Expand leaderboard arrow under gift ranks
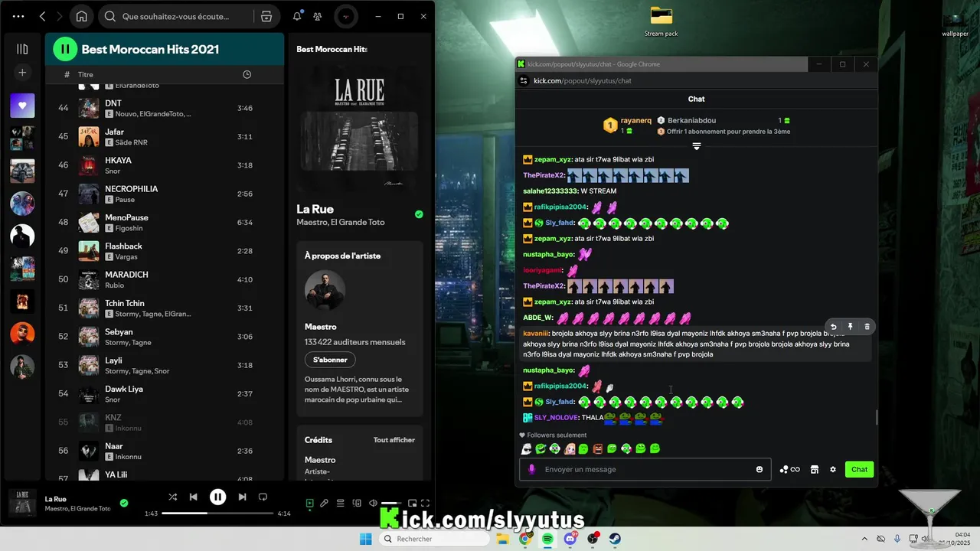This screenshot has width=980, height=551. tap(697, 145)
